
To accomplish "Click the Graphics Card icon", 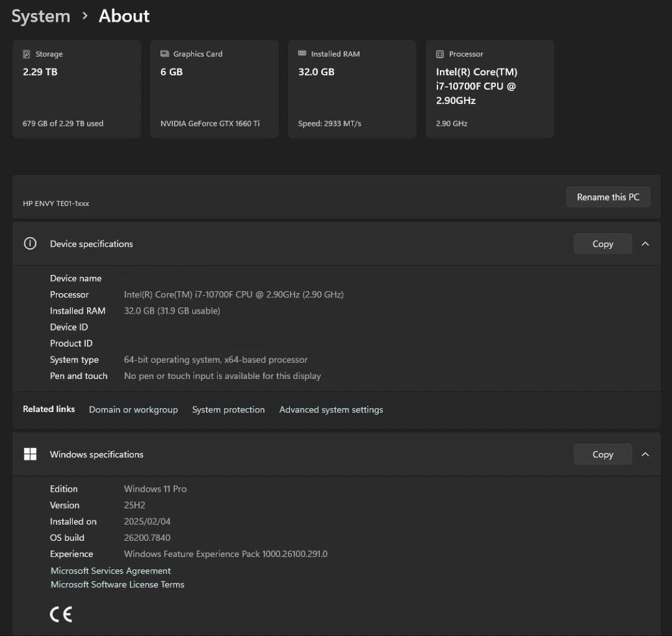I will [x=164, y=54].
